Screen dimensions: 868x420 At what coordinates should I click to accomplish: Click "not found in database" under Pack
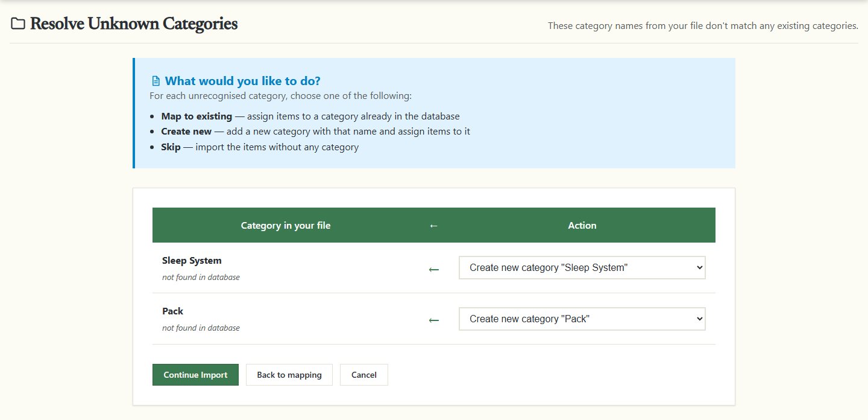tap(201, 328)
